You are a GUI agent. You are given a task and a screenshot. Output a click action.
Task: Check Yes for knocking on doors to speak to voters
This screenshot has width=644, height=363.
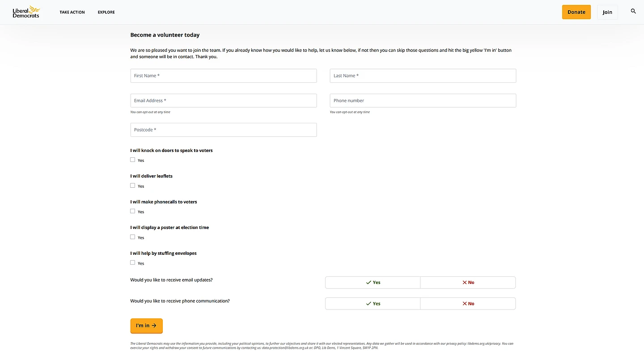coord(132,159)
